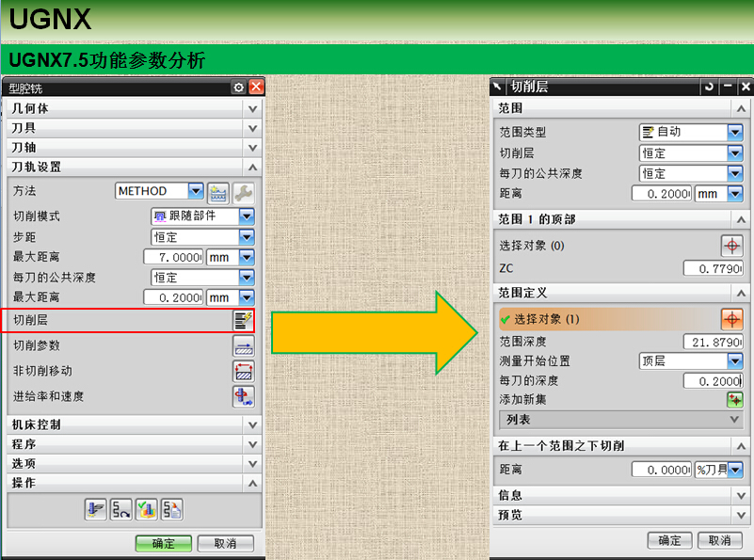Click the 添加新集 add new set icon
754x560 pixels.
[735, 399]
